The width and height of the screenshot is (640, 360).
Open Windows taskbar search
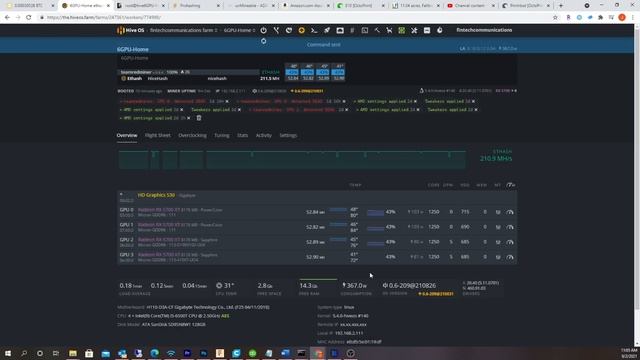(x=24, y=353)
